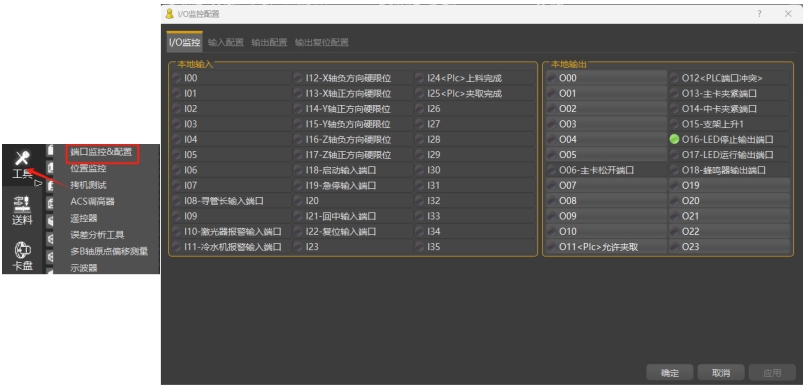Image resolution: width=807 pixels, height=389 pixels.
Task: Select I10-激光器报警输入端口 input
Action: (x=231, y=232)
